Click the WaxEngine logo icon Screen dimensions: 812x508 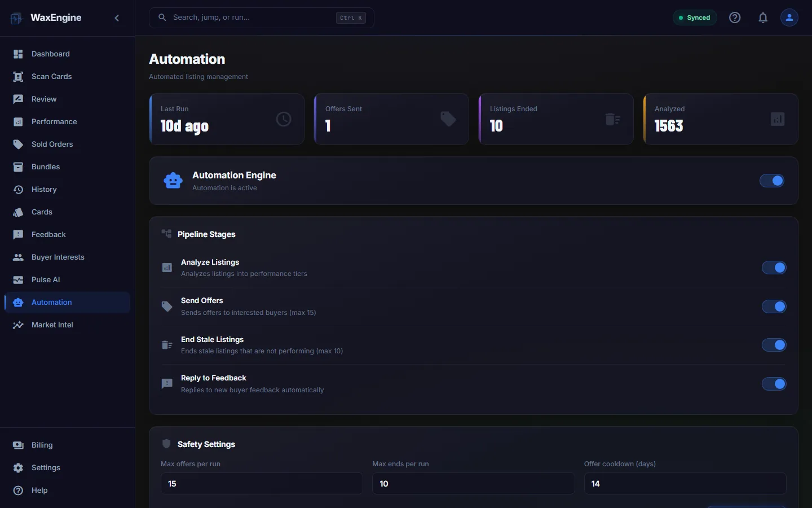coord(16,18)
